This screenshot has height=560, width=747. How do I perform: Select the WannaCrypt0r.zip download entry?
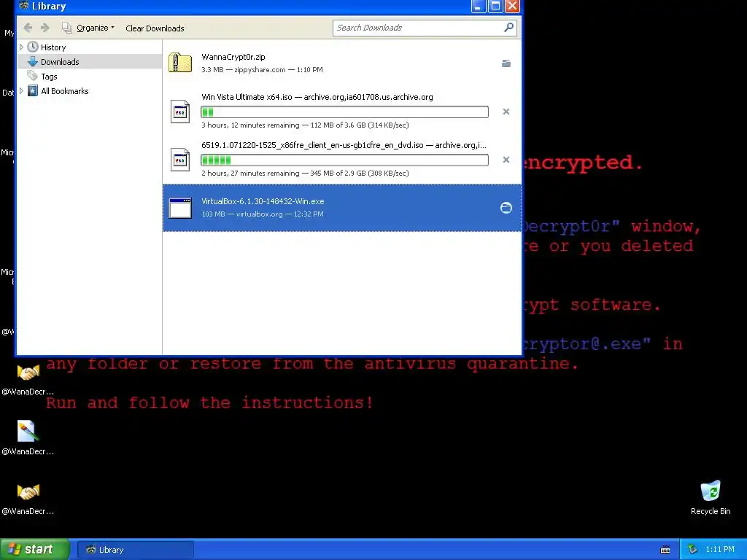(x=341, y=63)
